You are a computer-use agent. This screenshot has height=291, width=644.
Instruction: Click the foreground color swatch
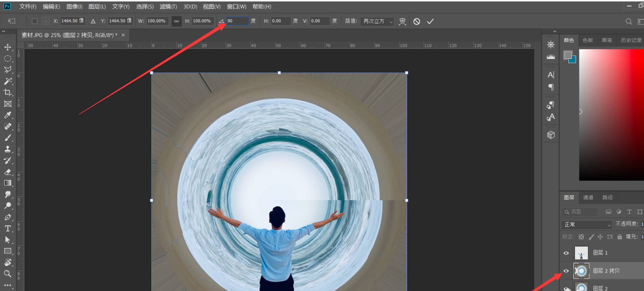point(568,55)
